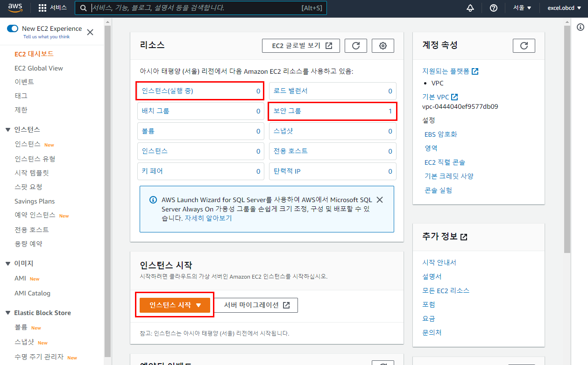Open 지원되는 플랫폼 link
The image size is (588, 365).
[450, 71]
